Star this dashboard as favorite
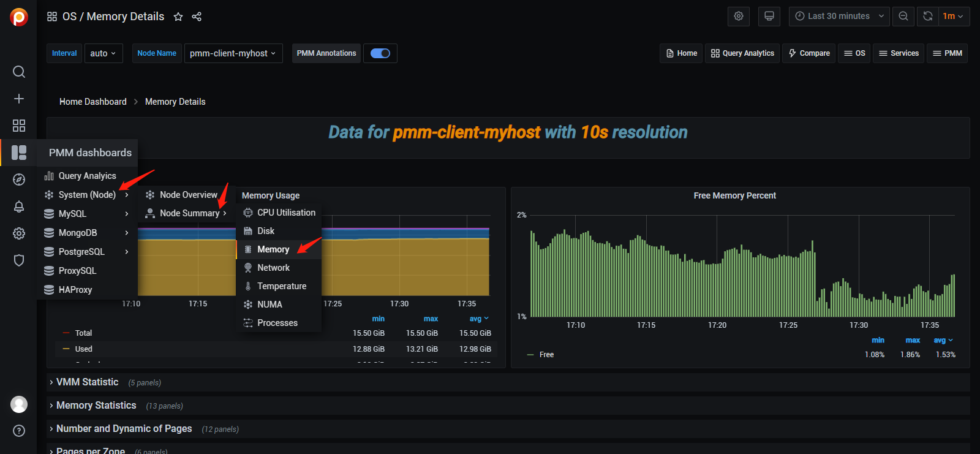Screen dimensions: 980x454 [x=178, y=17]
